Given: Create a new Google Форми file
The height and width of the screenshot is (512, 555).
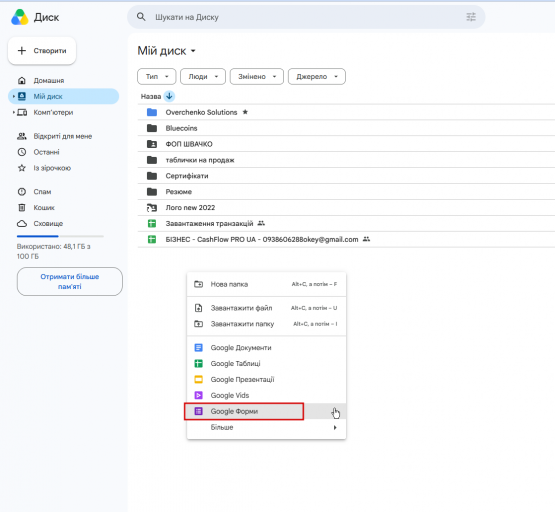Looking at the screenshot, I should tap(267, 412).
